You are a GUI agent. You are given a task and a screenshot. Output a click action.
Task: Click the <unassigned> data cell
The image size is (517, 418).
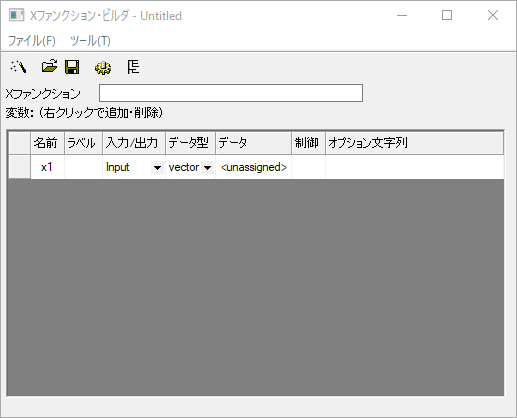coord(254,167)
